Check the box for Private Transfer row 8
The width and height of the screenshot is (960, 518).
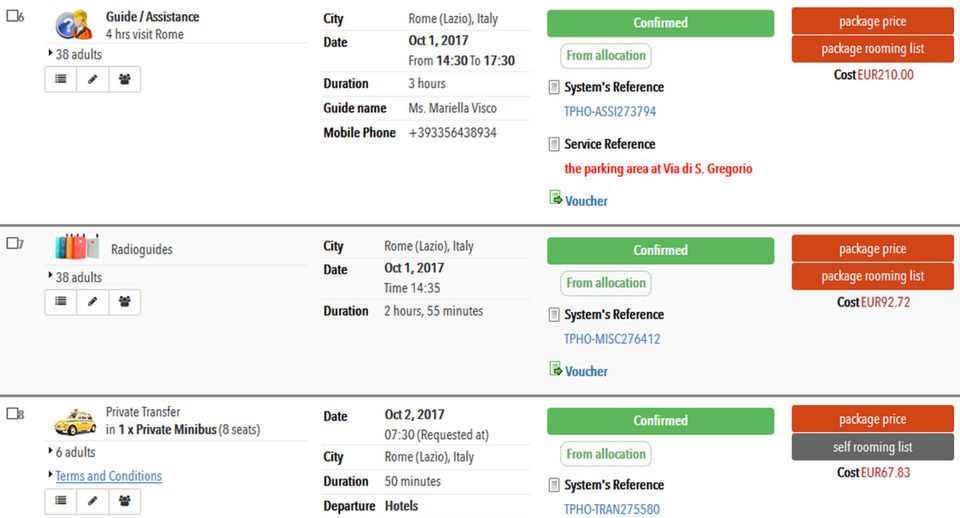point(13,414)
